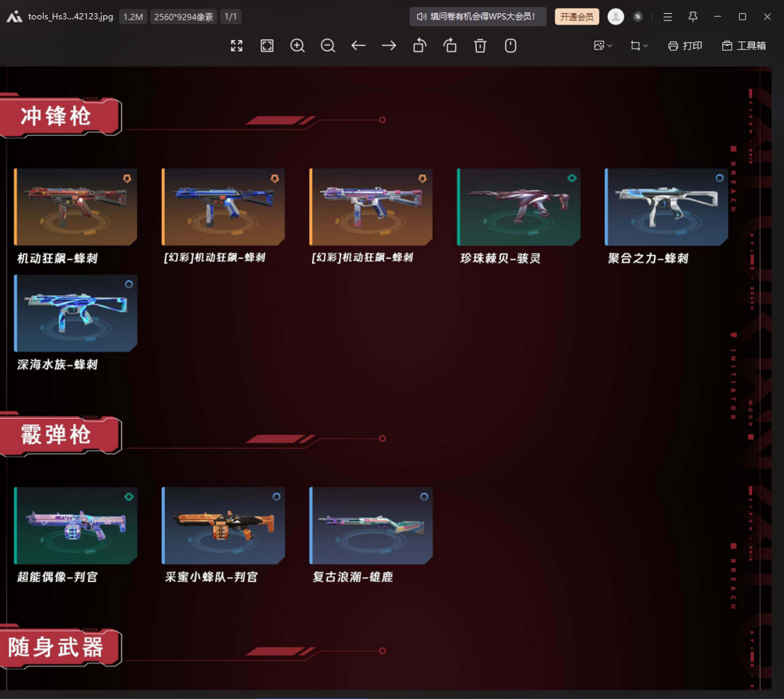
Task: Enter fullscreen view with the four-arrow icon
Action: click(237, 46)
